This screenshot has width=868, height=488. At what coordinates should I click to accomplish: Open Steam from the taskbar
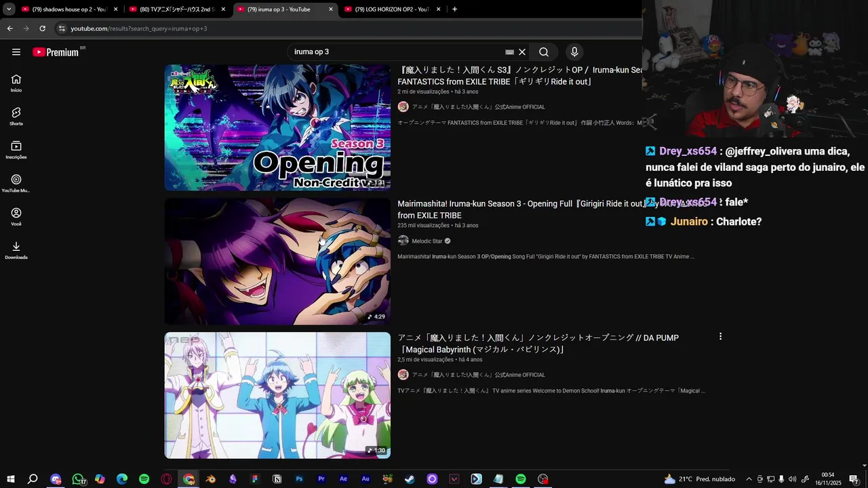[x=410, y=479]
